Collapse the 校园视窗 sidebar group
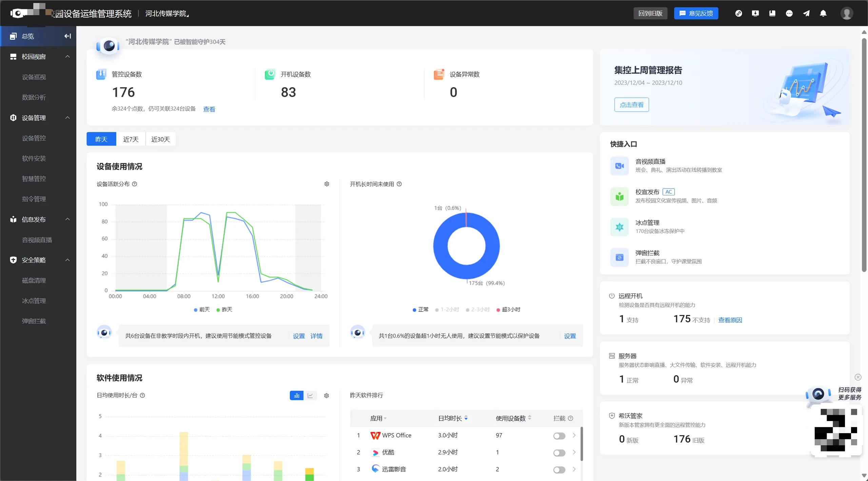The image size is (868, 481). pos(67,56)
